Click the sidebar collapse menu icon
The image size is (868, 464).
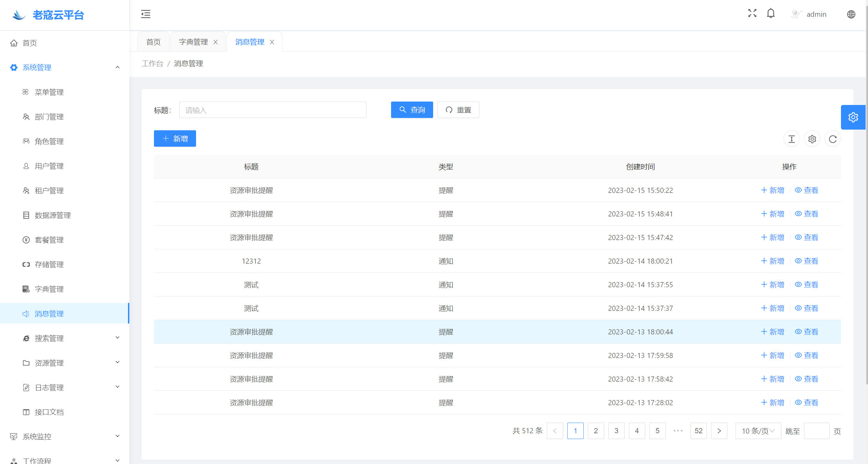146,14
